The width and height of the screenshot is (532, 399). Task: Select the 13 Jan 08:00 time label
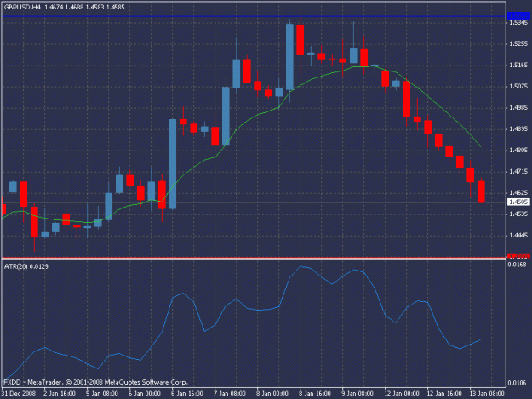coord(487,394)
